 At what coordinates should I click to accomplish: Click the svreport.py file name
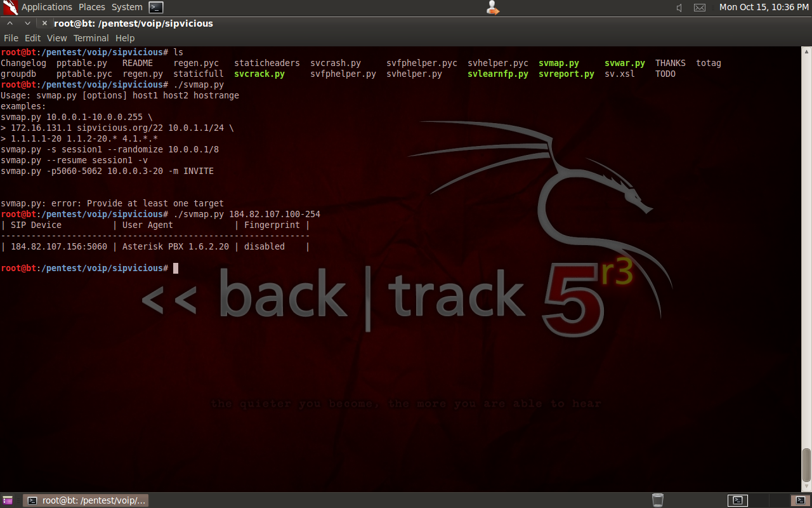click(566, 74)
